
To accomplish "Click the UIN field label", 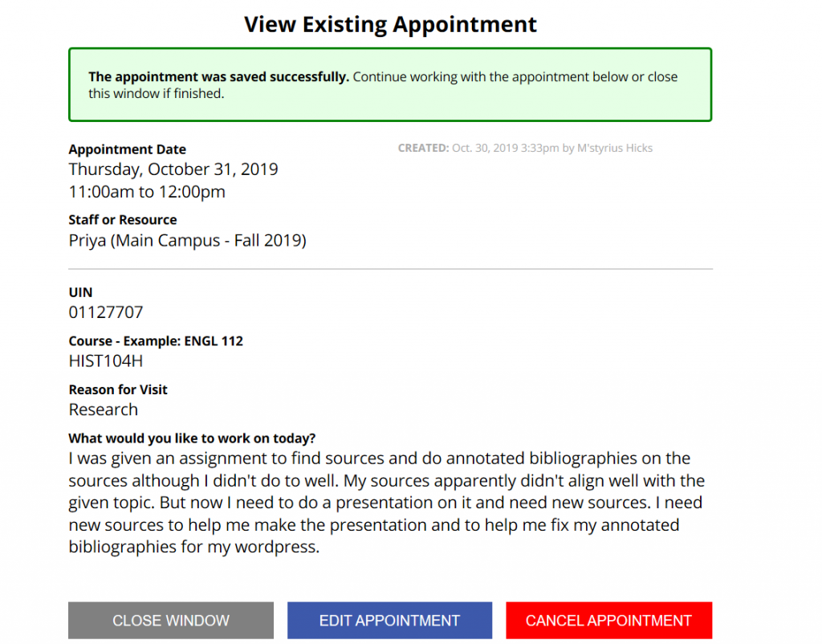I will pos(80,292).
